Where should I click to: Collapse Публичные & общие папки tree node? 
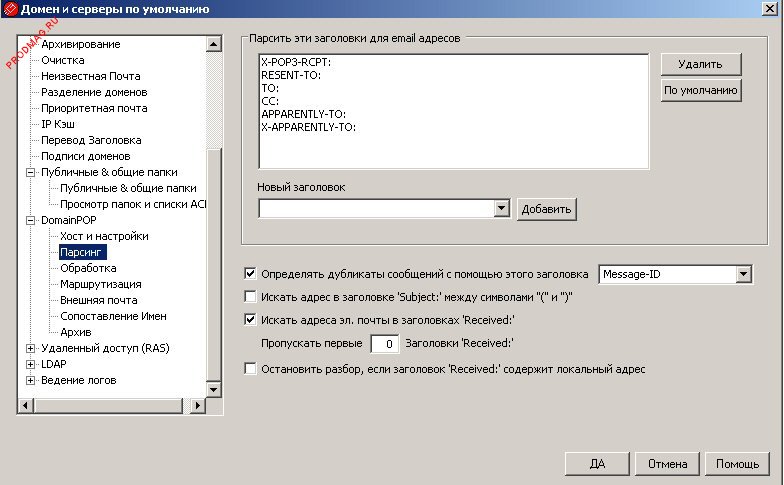pos(30,172)
